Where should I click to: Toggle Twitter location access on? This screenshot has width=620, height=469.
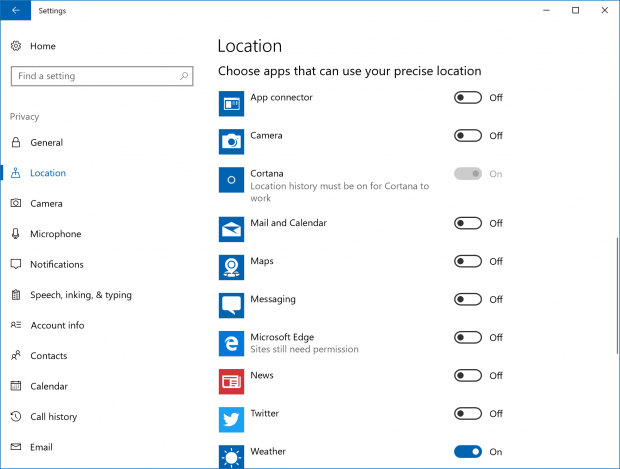pyautogui.click(x=468, y=414)
